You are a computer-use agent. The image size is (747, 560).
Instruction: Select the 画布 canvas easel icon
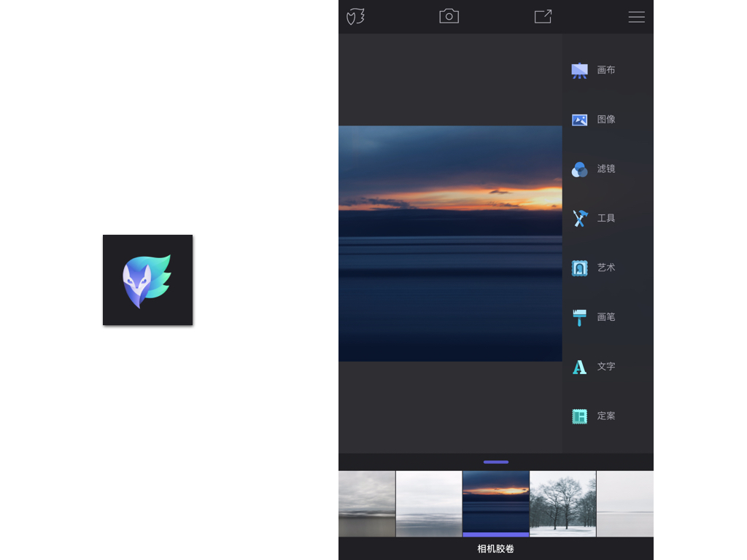[579, 70]
